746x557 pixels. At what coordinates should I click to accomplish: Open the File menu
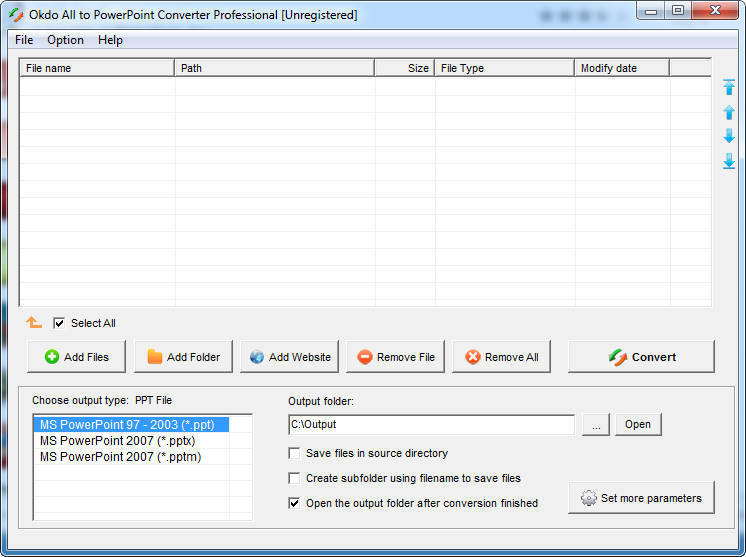pyautogui.click(x=24, y=40)
